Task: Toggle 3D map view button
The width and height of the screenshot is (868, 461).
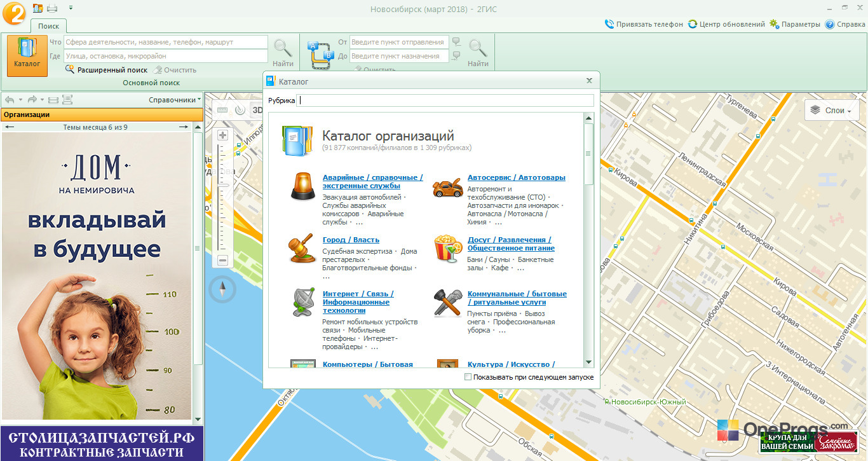Action: pos(257,109)
